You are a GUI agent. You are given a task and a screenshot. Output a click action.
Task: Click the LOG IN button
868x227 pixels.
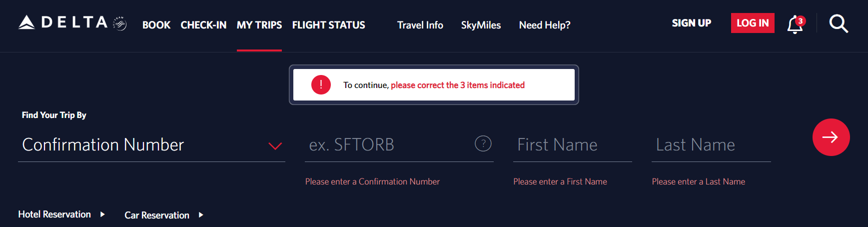[753, 23]
